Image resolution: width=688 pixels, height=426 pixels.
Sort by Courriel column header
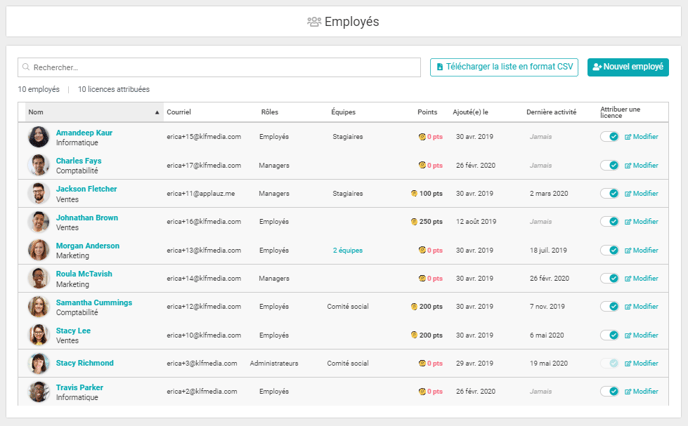179,112
